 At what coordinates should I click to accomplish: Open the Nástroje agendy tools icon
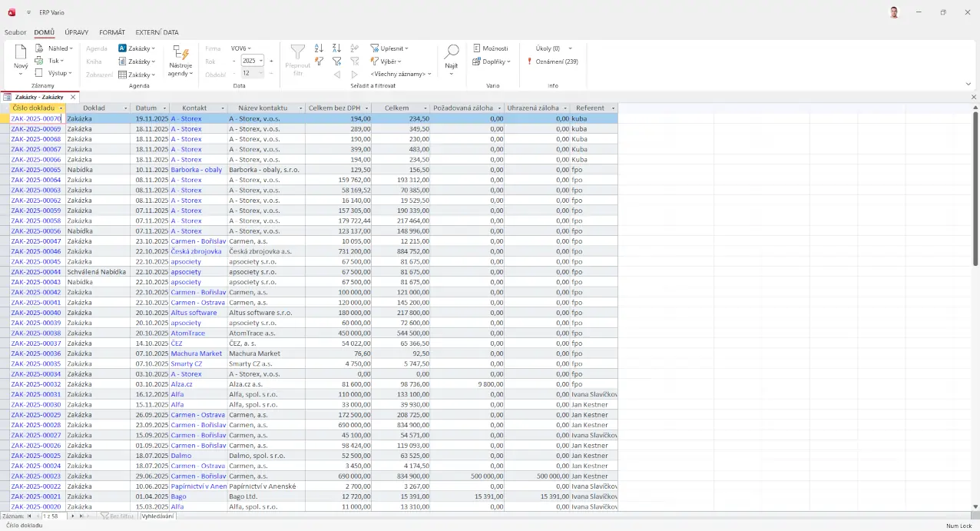[x=180, y=53]
